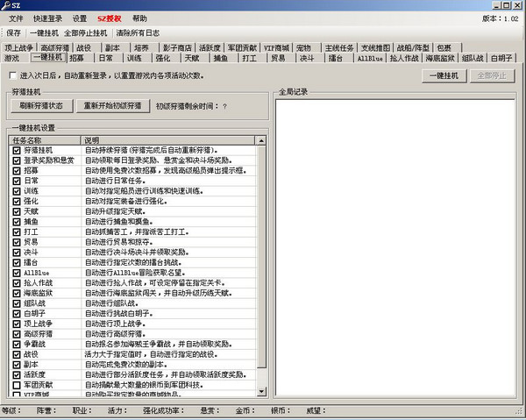Open the 组队战 tab

click(x=473, y=58)
